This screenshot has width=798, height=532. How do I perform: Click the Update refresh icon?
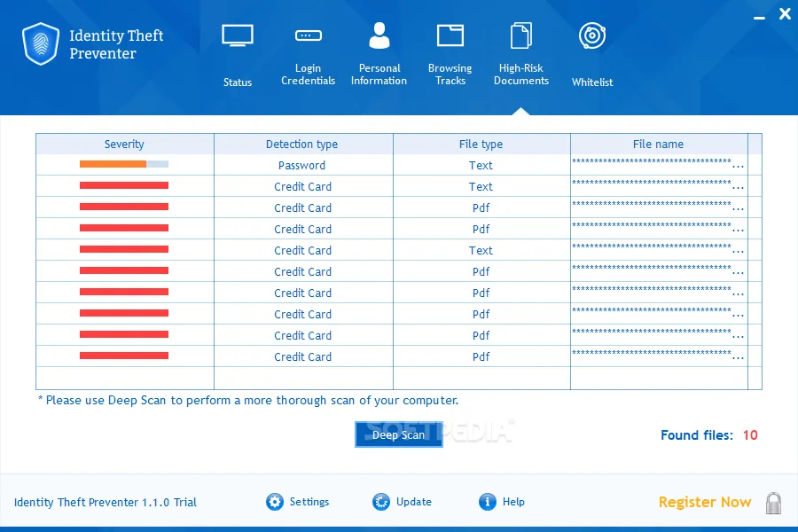(380, 502)
